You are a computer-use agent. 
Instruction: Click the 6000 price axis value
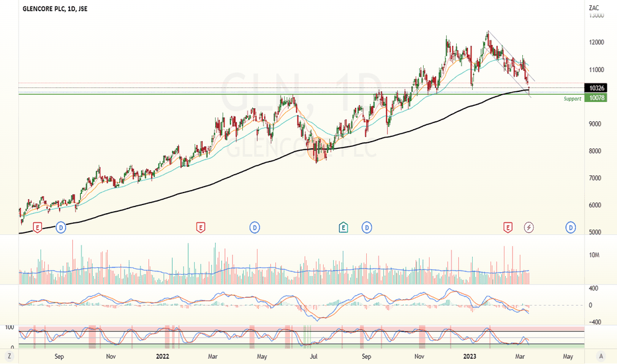(595, 205)
